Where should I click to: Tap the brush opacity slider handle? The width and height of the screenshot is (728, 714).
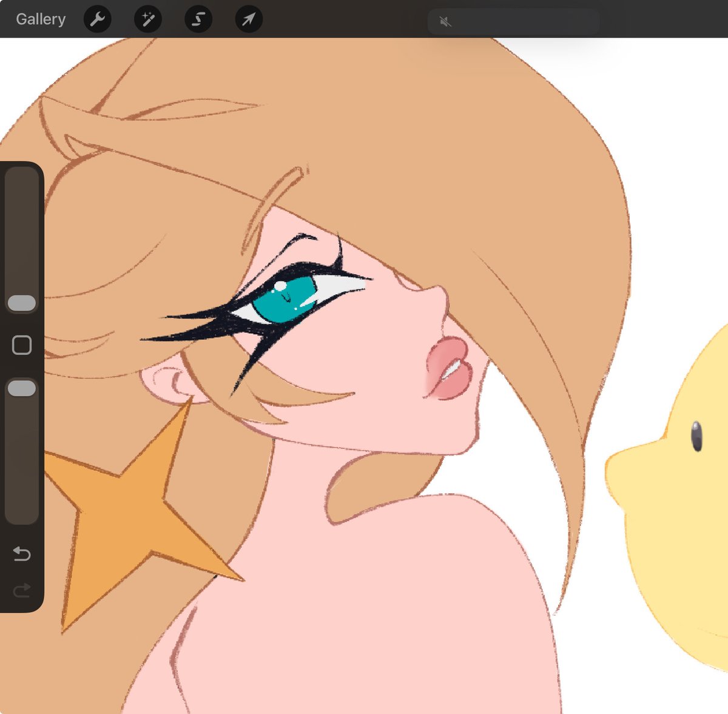pos(22,389)
